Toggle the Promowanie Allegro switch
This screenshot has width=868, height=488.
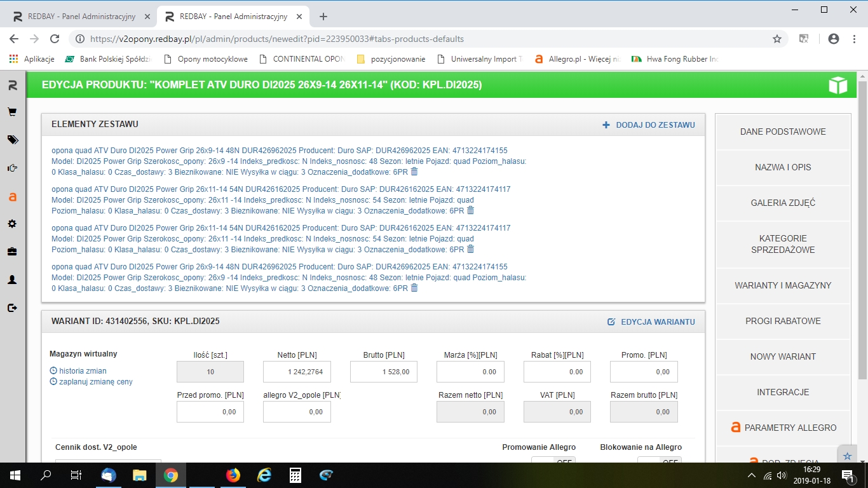coord(553,461)
